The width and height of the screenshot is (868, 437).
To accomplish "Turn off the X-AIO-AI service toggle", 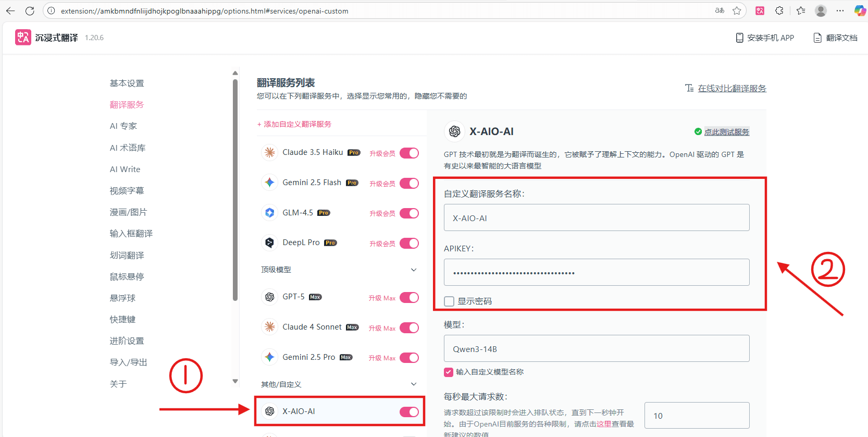I will [409, 412].
